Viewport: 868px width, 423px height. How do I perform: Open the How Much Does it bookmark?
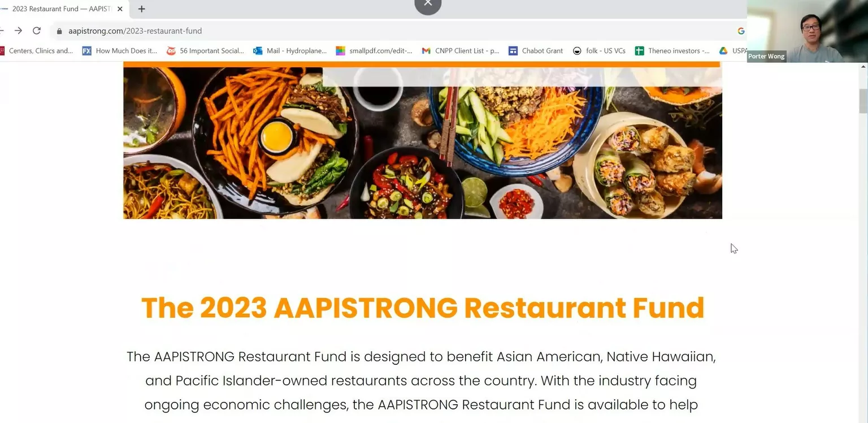click(x=120, y=51)
